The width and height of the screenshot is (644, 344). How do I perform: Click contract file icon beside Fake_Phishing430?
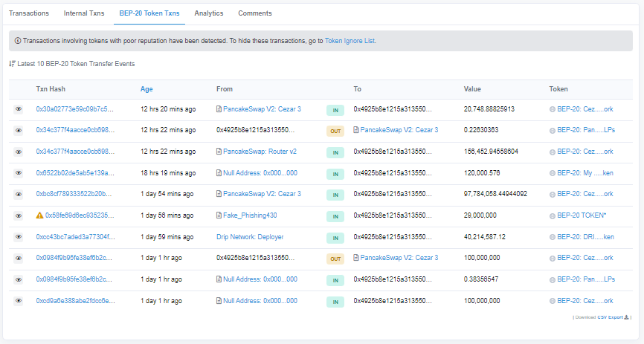point(219,215)
